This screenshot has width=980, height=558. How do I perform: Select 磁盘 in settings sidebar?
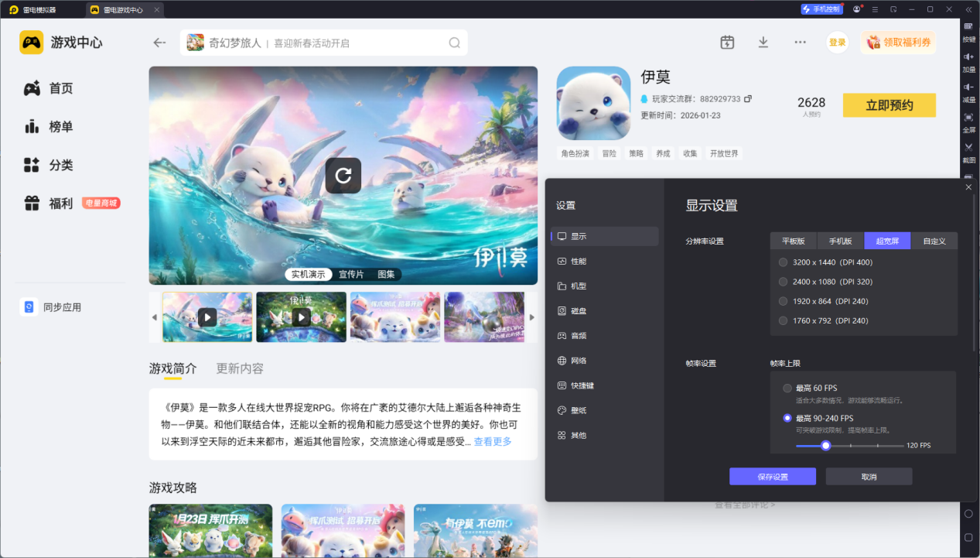coord(604,311)
